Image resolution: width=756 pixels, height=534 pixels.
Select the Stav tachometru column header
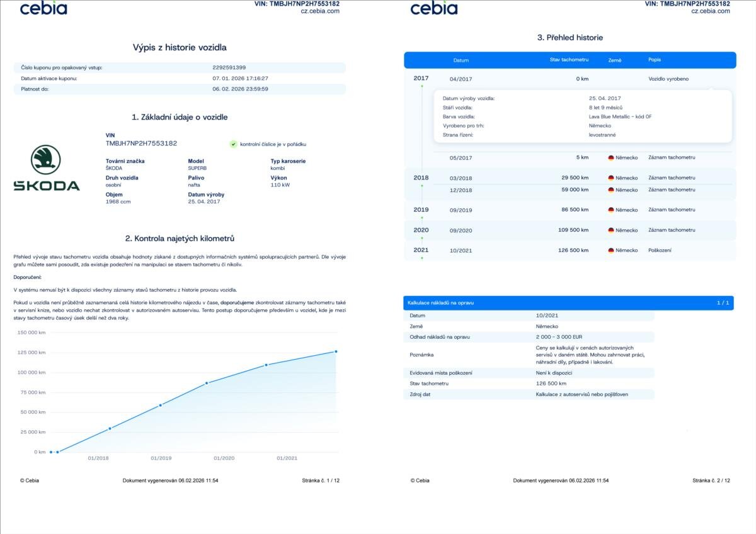[569, 60]
